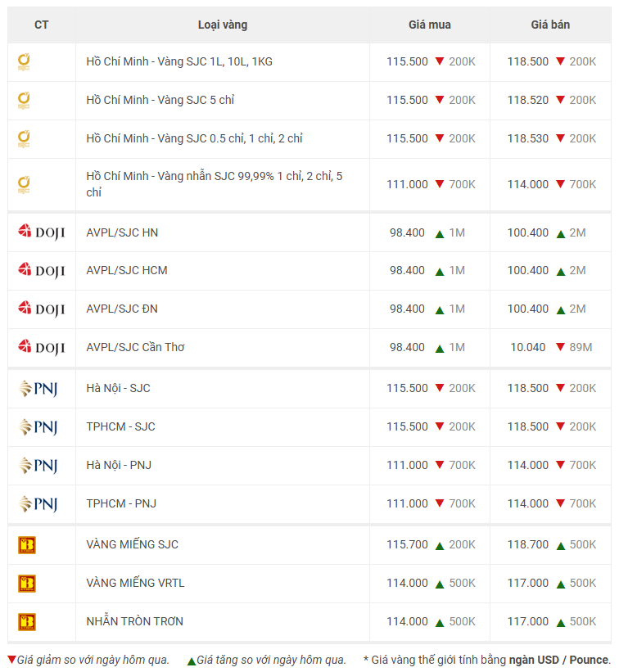619x672 pixels.
Task: Click sell price 118.530 in SJC 0.5 chỉ row
Action: coord(528,139)
